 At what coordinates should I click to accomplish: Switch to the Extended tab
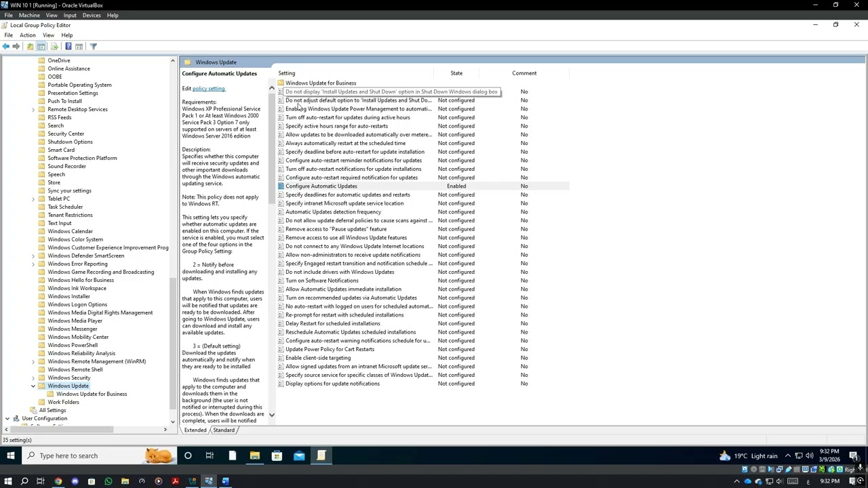[195, 430]
